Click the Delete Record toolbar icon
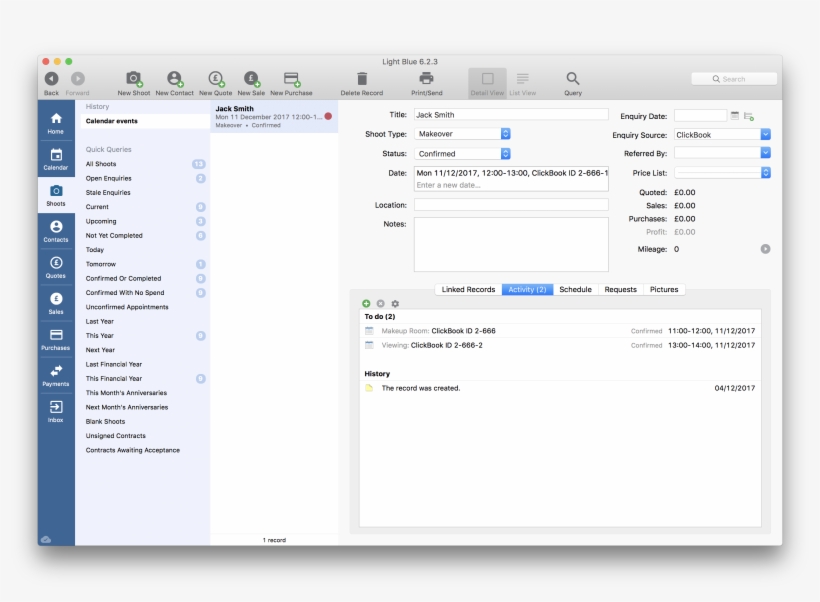This screenshot has height=602, width=820. coord(361,78)
